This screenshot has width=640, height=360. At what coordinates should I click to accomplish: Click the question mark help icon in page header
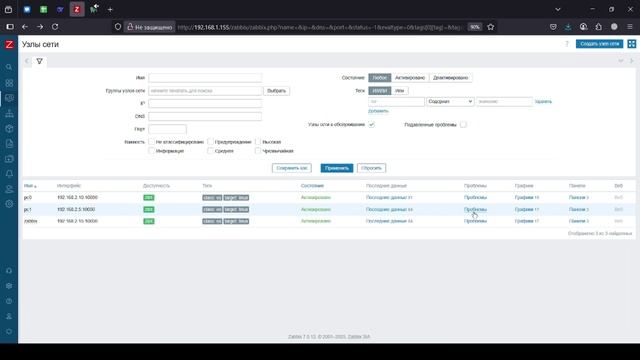click(x=567, y=44)
